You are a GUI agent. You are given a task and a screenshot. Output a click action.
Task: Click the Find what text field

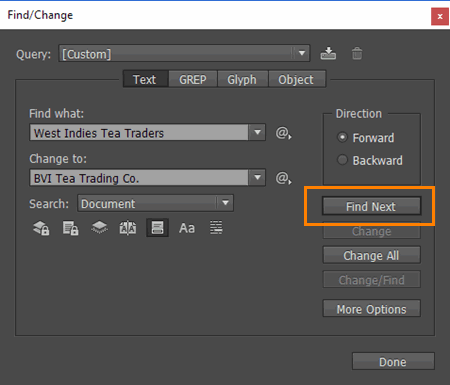click(x=139, y=132)
